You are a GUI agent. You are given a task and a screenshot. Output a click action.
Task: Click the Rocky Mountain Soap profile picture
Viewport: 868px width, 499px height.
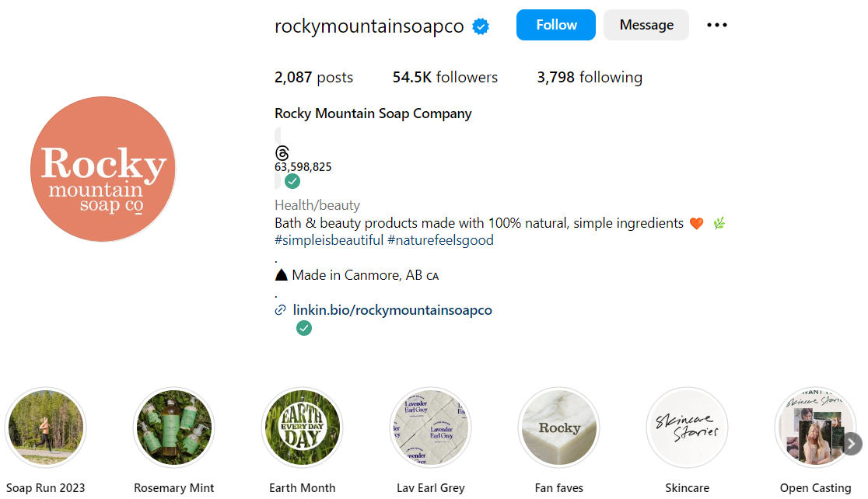[103, 169]
